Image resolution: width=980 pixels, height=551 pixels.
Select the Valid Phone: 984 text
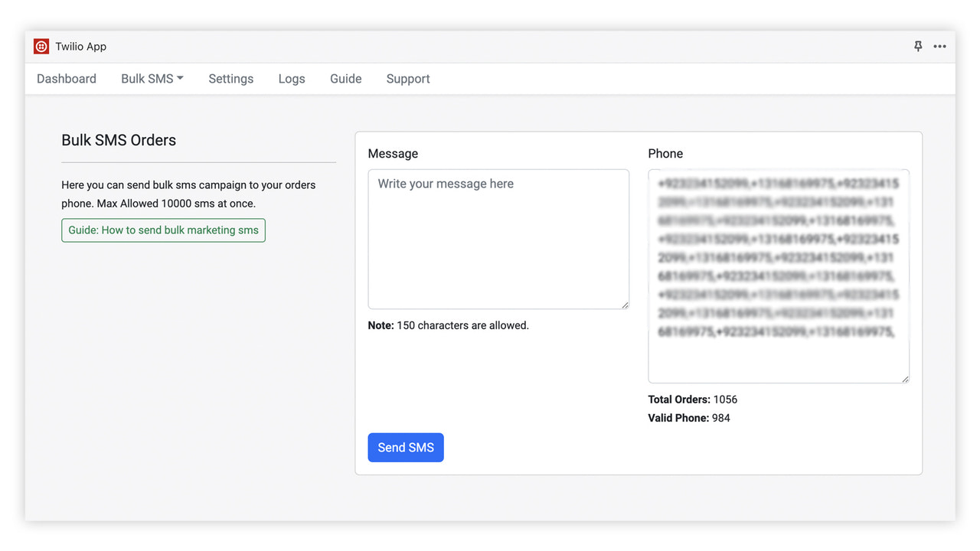click(689, 418)
